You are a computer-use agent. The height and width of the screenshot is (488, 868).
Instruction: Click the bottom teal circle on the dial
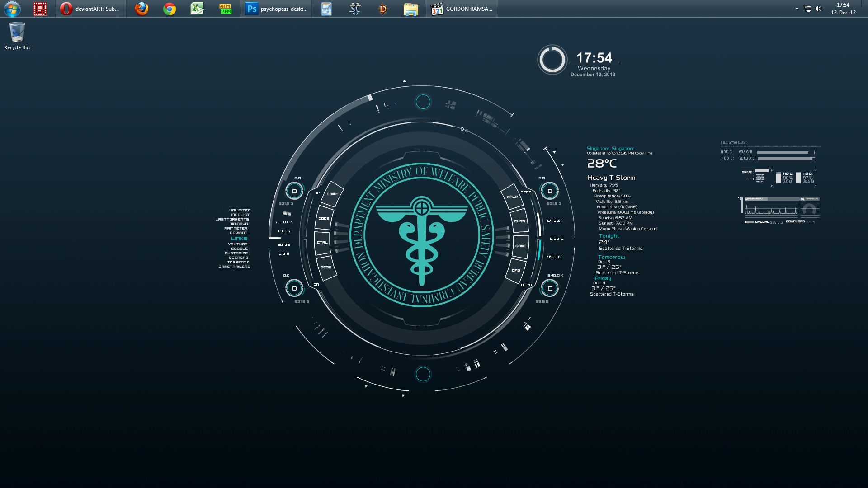point(423,374)
